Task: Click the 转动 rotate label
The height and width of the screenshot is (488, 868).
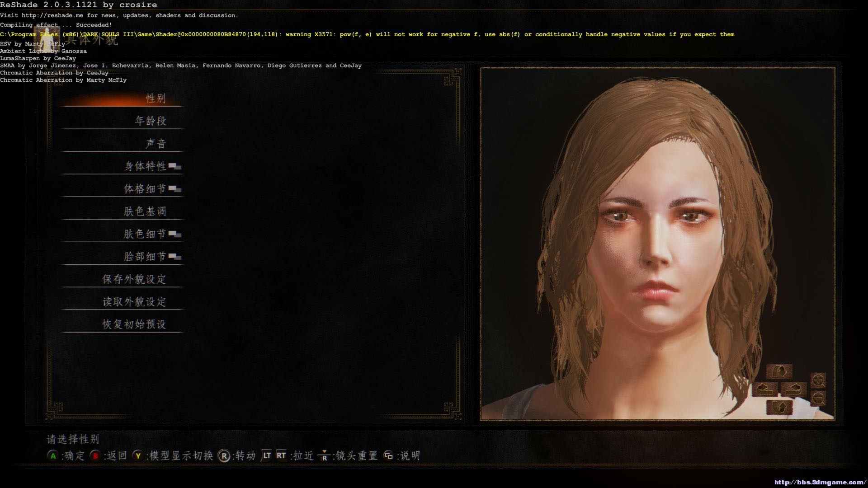Action: click(245, 455)
